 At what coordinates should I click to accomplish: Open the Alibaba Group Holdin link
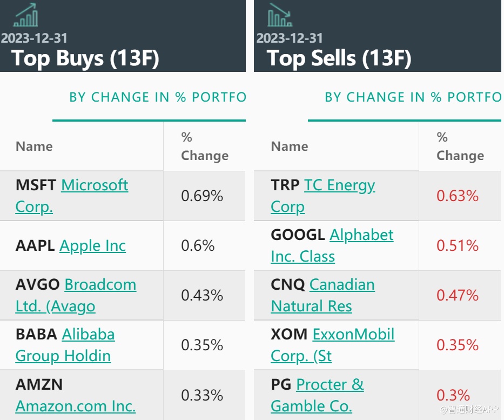point(88,335)
